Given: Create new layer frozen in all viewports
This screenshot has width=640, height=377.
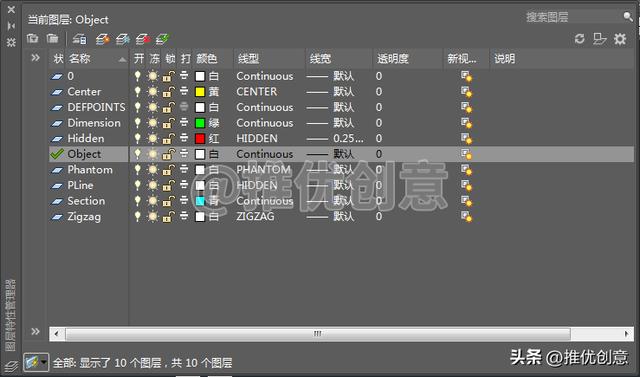Looking at the screenshot, I should [123, 39].
